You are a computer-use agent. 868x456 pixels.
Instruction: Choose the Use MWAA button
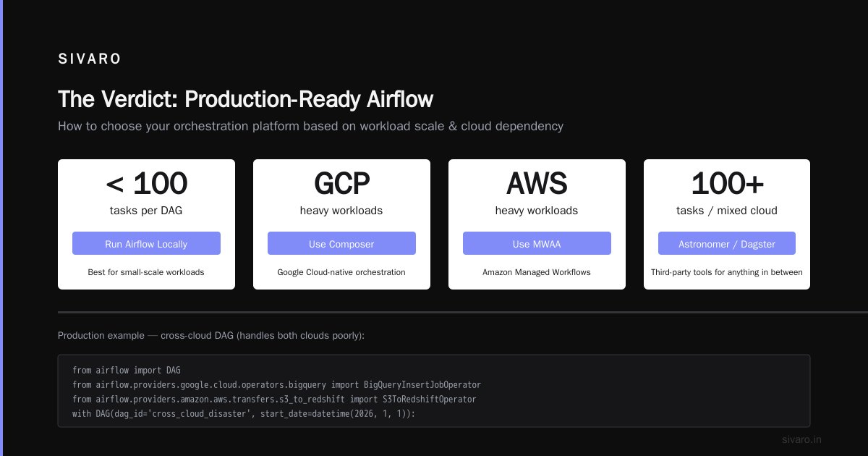click(537, 243)
